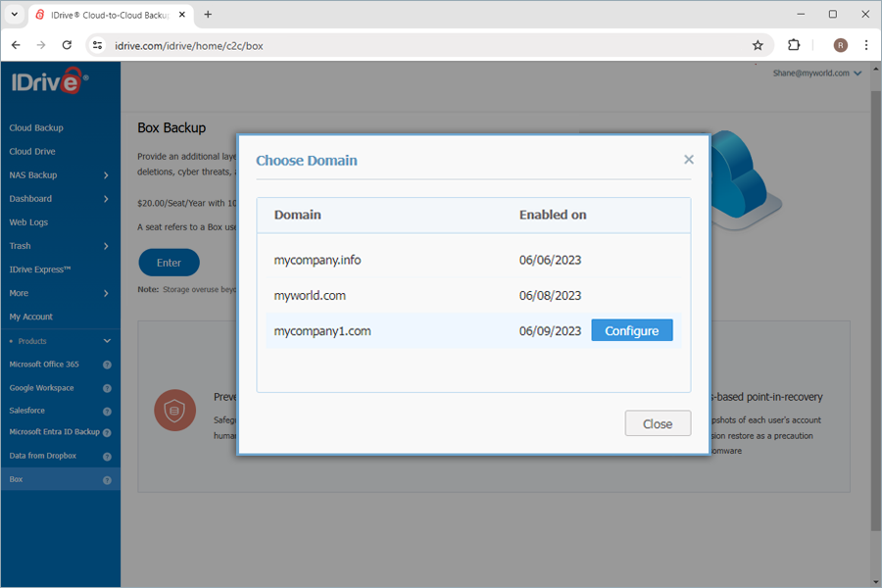Open the tab search dropdown

coord(15,15)
